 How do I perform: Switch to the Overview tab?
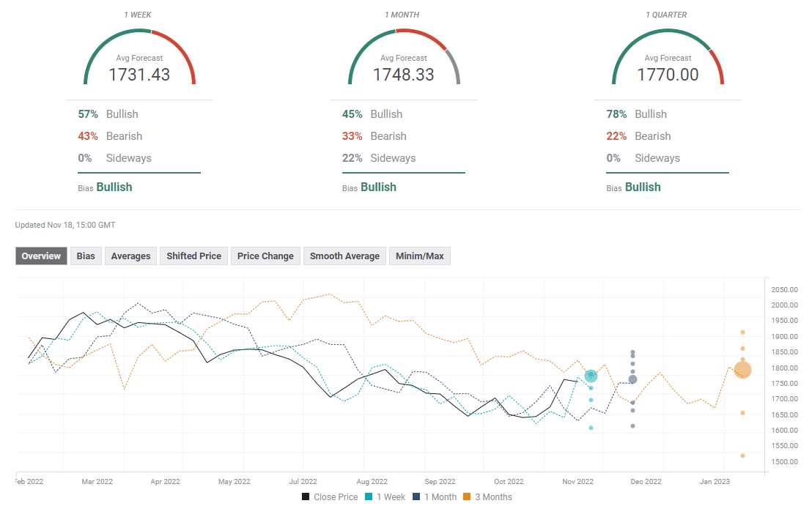[42, 256]
